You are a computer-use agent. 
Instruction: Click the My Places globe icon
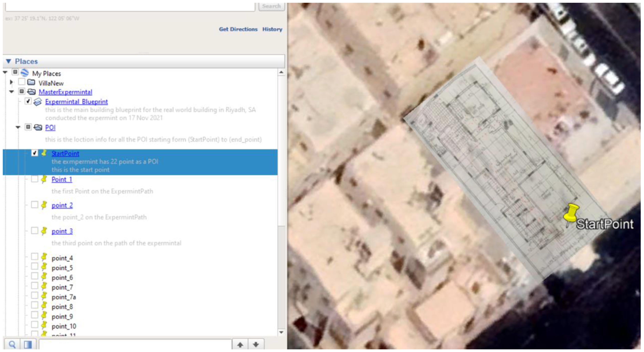(x=24, y=73)
